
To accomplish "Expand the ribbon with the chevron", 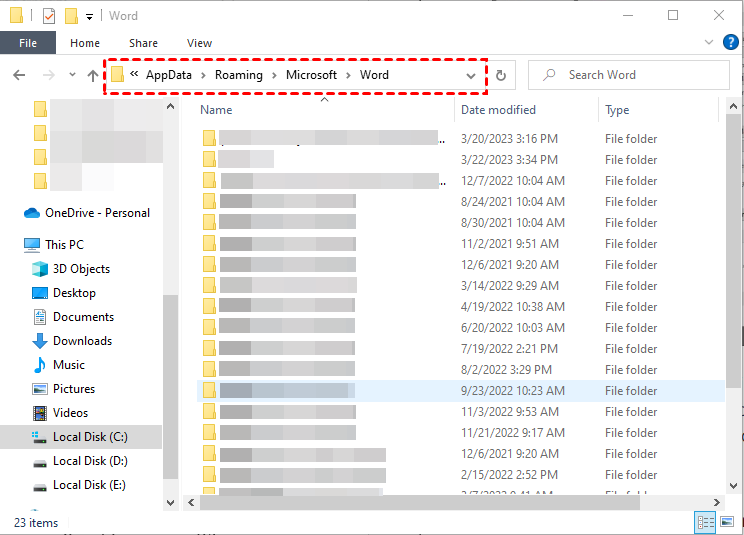I will point(709,42).
